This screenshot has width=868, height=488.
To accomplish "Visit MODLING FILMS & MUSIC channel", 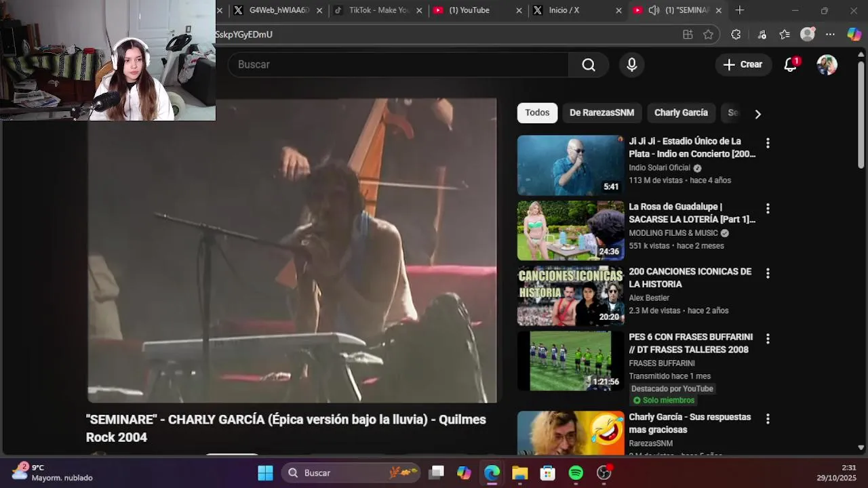I will [673, 232].
